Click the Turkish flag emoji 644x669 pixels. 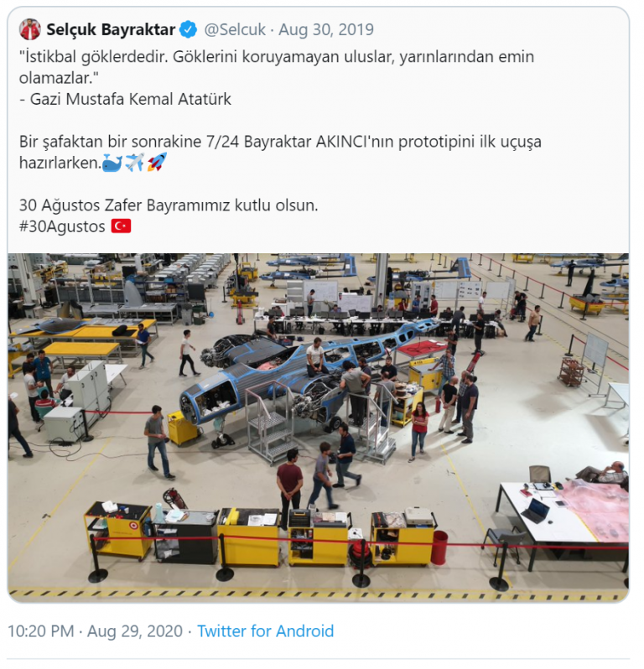coord(122,226)
